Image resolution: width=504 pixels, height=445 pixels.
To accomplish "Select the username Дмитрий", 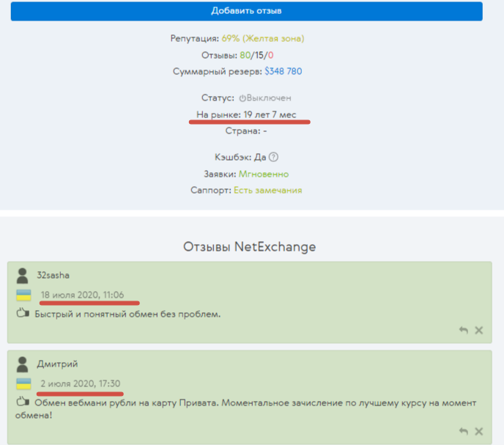I will 58,364.
